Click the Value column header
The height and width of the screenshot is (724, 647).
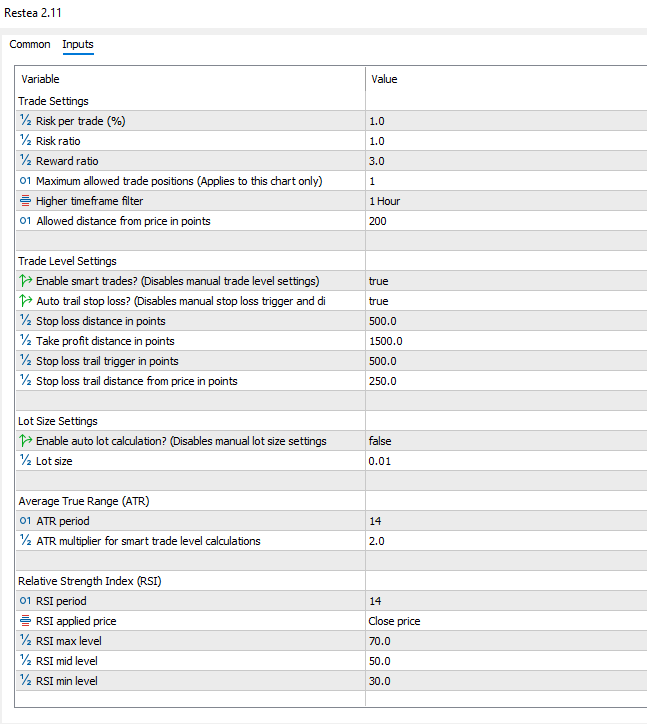click(385, 79)
